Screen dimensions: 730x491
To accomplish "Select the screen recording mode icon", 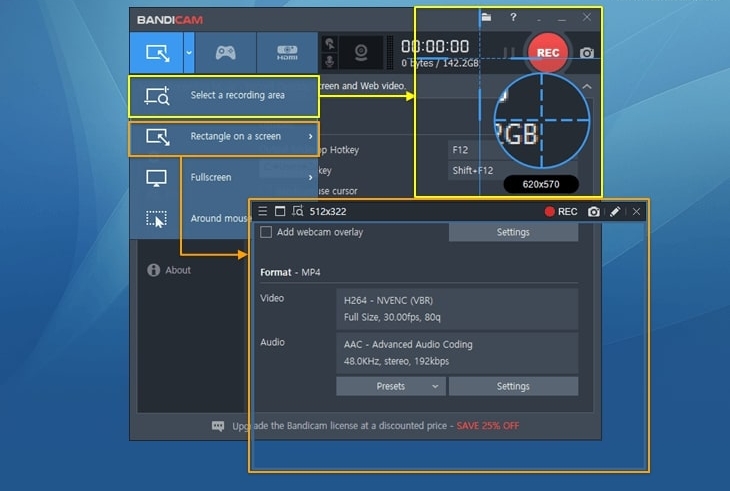I will pyautogui.click(x=157, y=53).
